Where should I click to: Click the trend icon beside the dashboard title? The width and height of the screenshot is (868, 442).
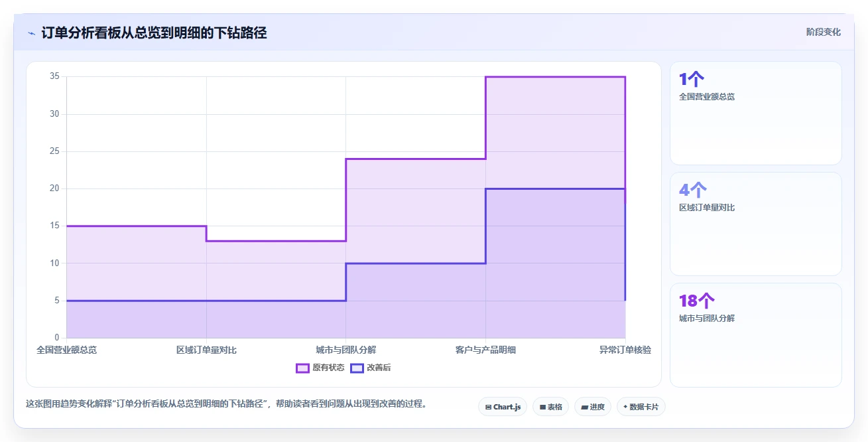pyautogui.click(x=31, y=33)
